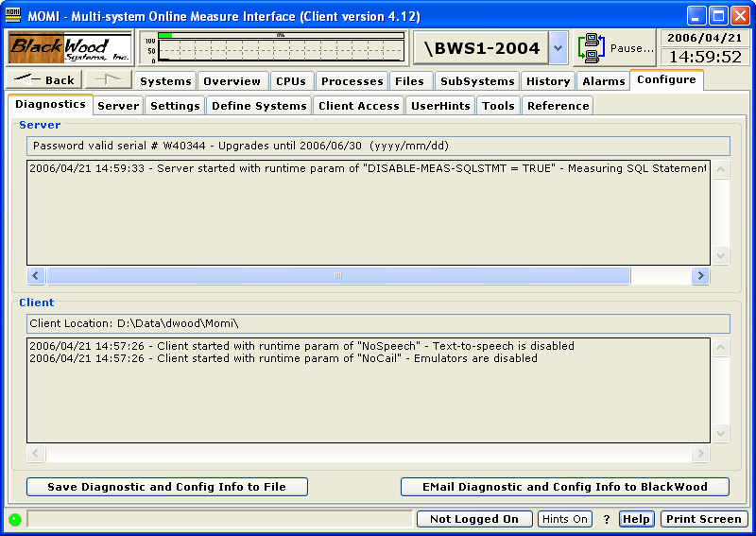
Task: Click the BlackWood Systems logo
Action: pos(70,48)
